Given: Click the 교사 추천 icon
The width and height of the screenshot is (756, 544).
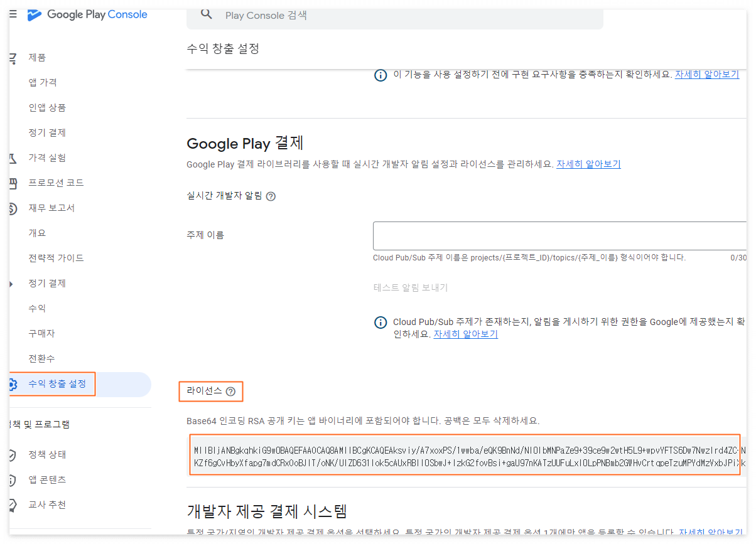Looking at the screenshot, I should (x=13, y=505).
